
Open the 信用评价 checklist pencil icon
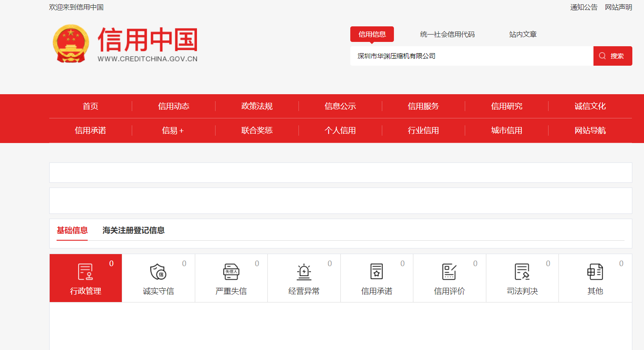[x=449, y=272]
